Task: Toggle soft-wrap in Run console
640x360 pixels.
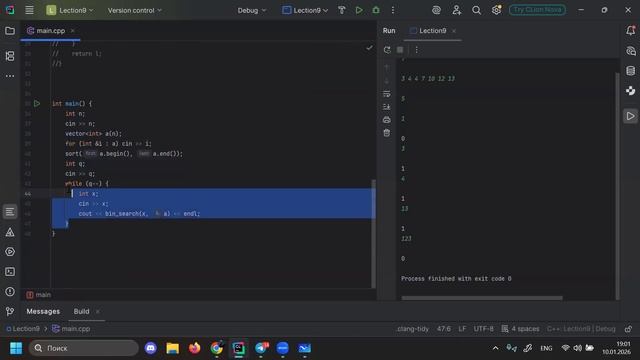Action: (x=387, y=94)
